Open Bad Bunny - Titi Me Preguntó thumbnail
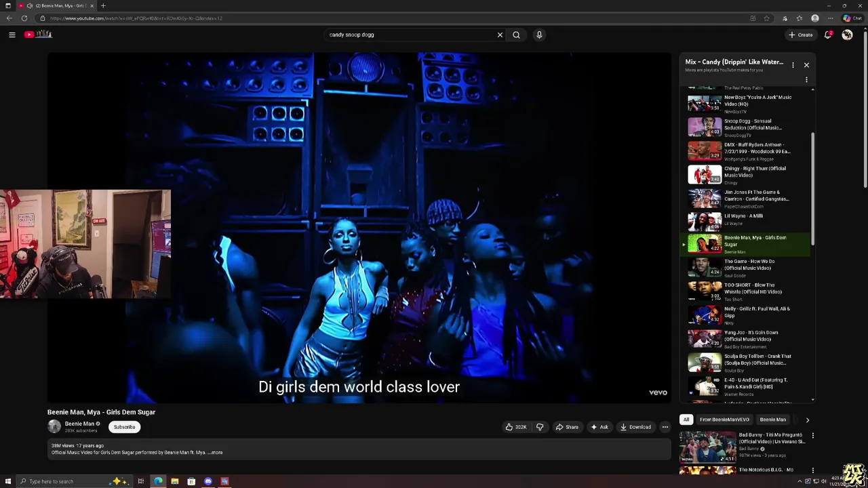This screenshot has height=488, width=868. [x=707, y=447]
